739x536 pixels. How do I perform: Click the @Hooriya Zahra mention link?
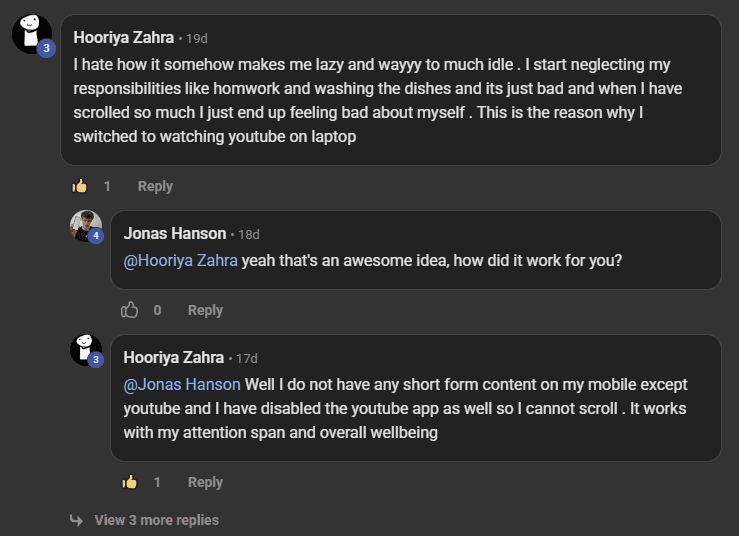click(180, 261)
